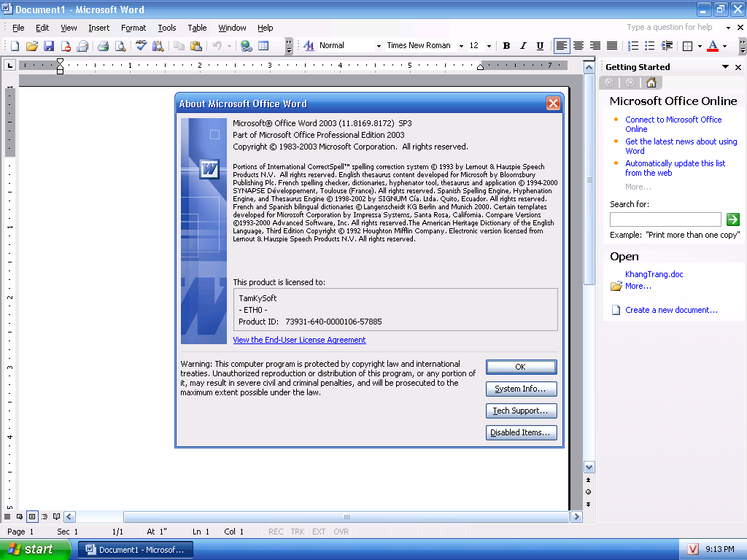
Task: Open the Type a question dropdown arrow
Action: coord(728,28)
